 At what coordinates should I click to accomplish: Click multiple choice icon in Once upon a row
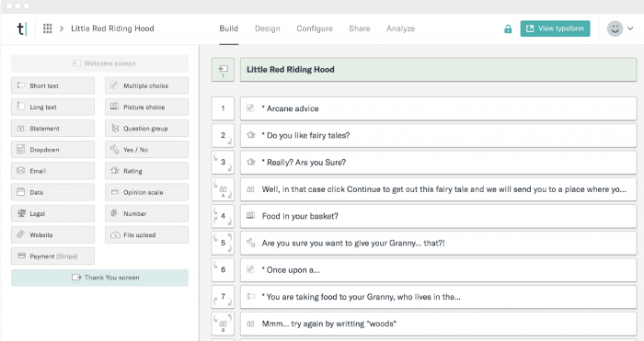coord(250,269)
